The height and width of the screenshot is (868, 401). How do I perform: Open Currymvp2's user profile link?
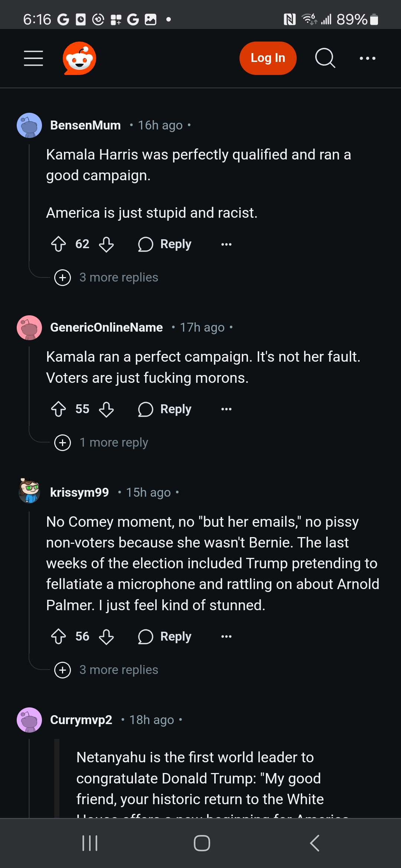coord(81,720)
